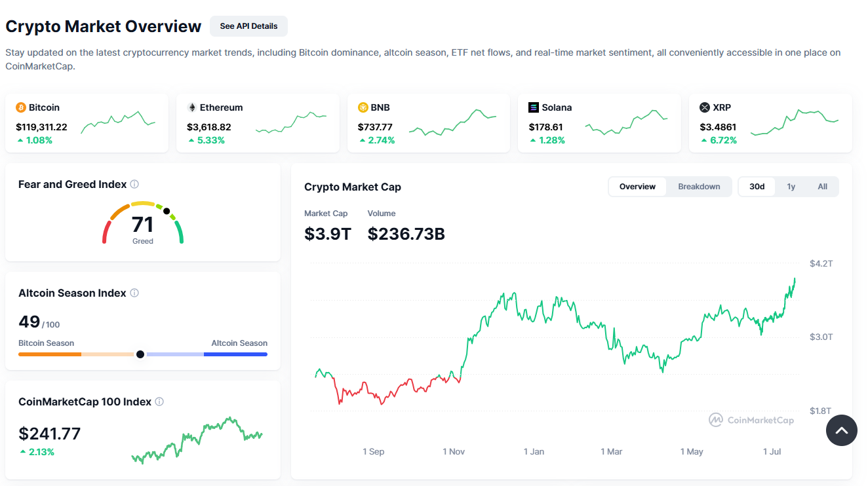868x486 pixels.
Task: Select the Overview chart view
Action: 637,187
